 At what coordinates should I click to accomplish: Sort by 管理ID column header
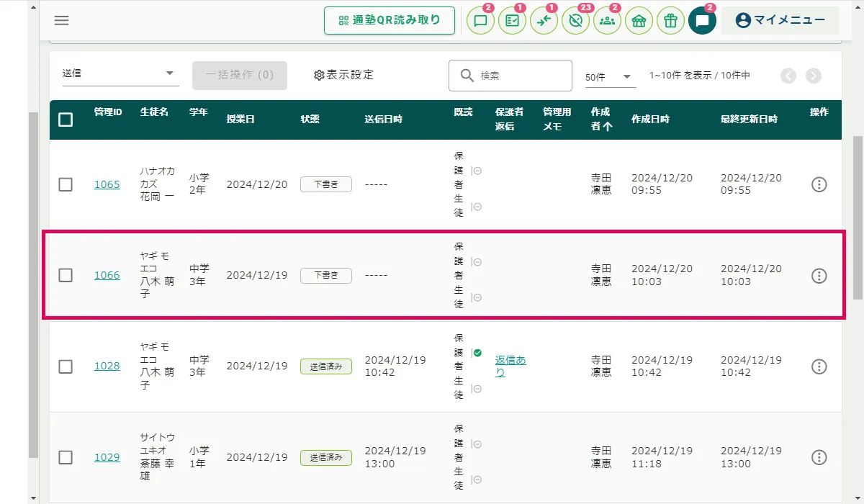tap(108, 112)
